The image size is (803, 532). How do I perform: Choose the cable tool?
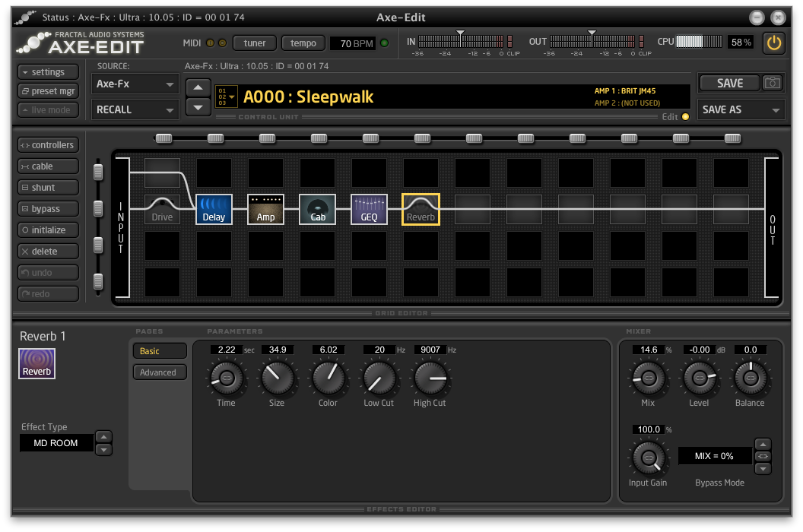[x=48, y=166]
